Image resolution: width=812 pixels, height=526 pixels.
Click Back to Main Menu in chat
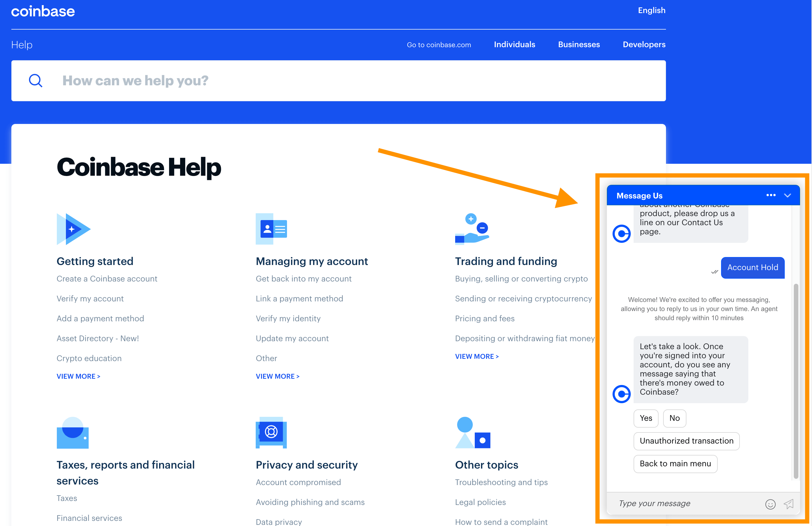tap(675, 463)
